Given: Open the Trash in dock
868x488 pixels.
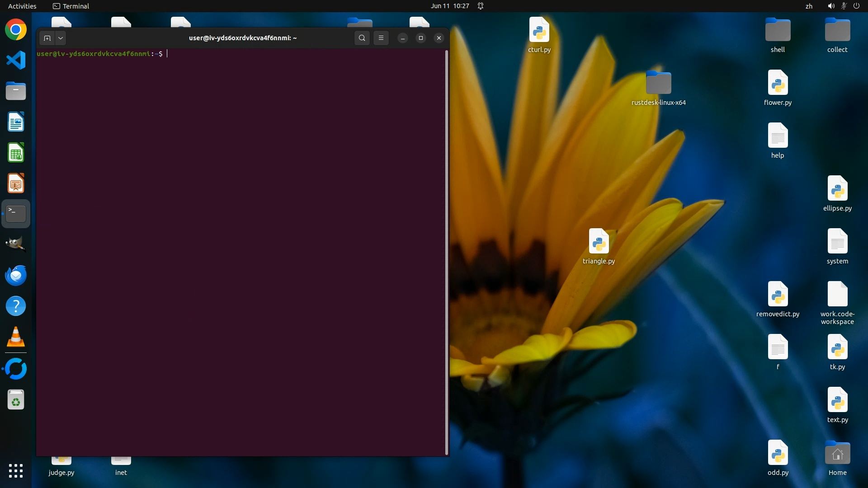Looking at the screenshot, I should 16,400.
